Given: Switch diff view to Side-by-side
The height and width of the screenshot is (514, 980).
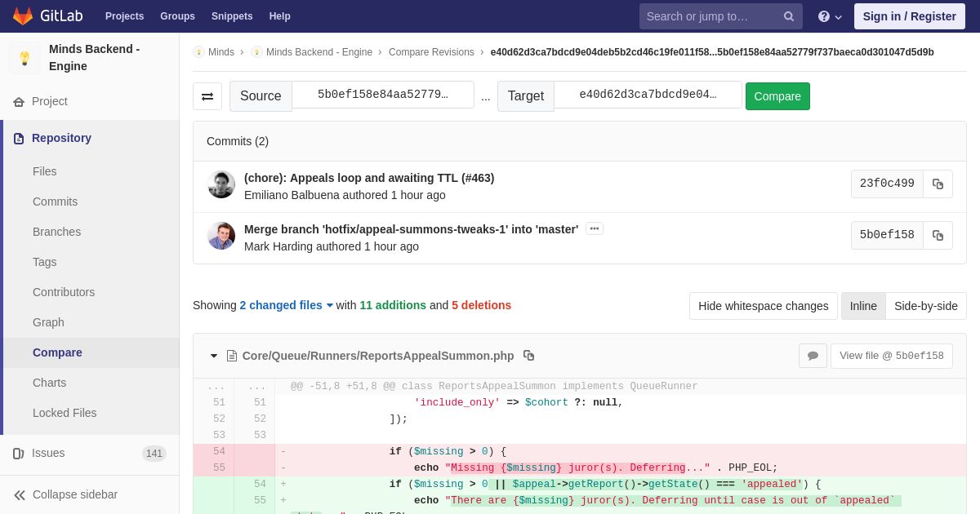Looking at the screenshot, I should [x=925, y=306].
